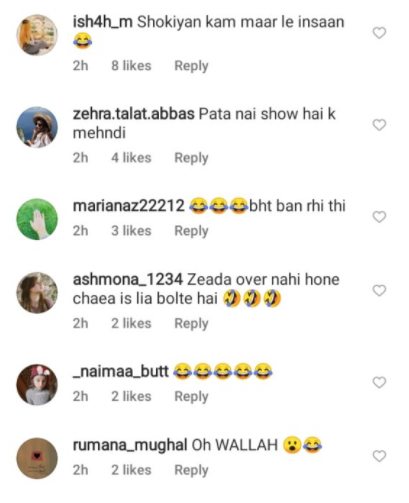View the 3 likes on marianaz22212's comment

(x=131, y=231)
